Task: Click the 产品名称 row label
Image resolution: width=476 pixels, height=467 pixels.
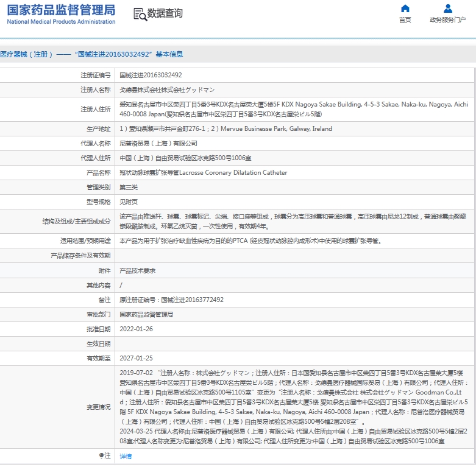Action: click(x=98, y=173)
